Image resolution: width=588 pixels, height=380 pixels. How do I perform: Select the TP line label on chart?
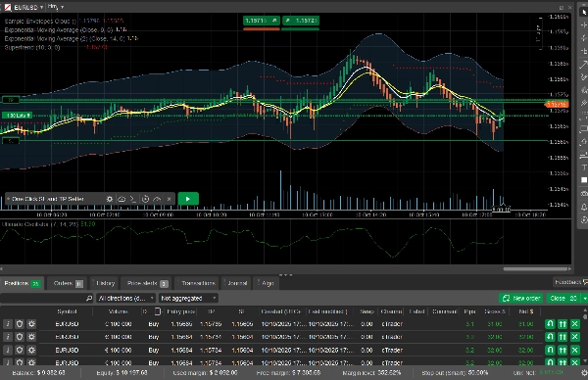11,100
